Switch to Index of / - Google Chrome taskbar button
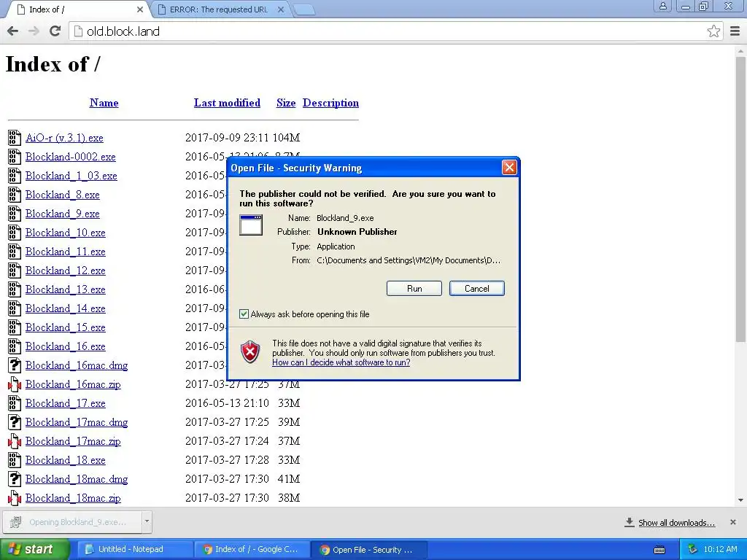Viewport: 747px width, 560px height. pos(252,550)
